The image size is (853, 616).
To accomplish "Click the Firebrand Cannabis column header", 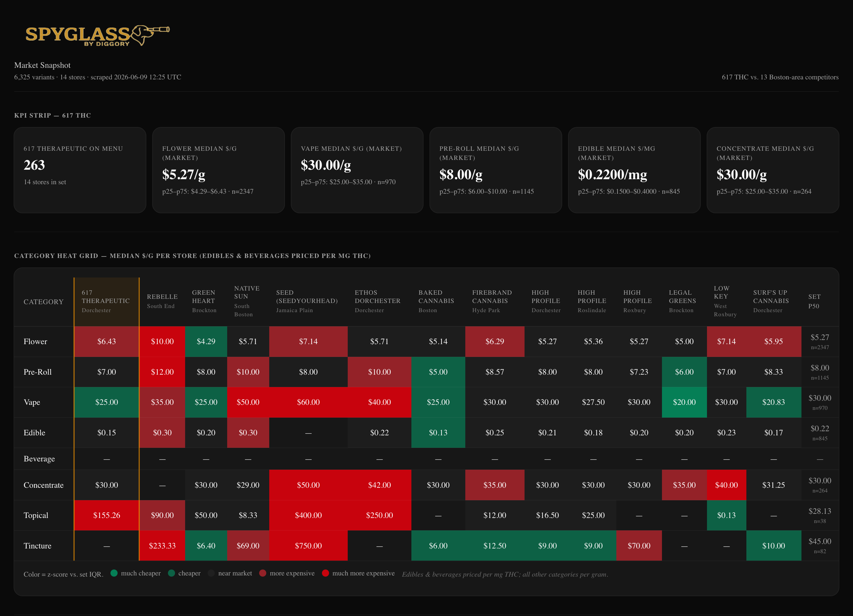I will click(x=495, y=301).
